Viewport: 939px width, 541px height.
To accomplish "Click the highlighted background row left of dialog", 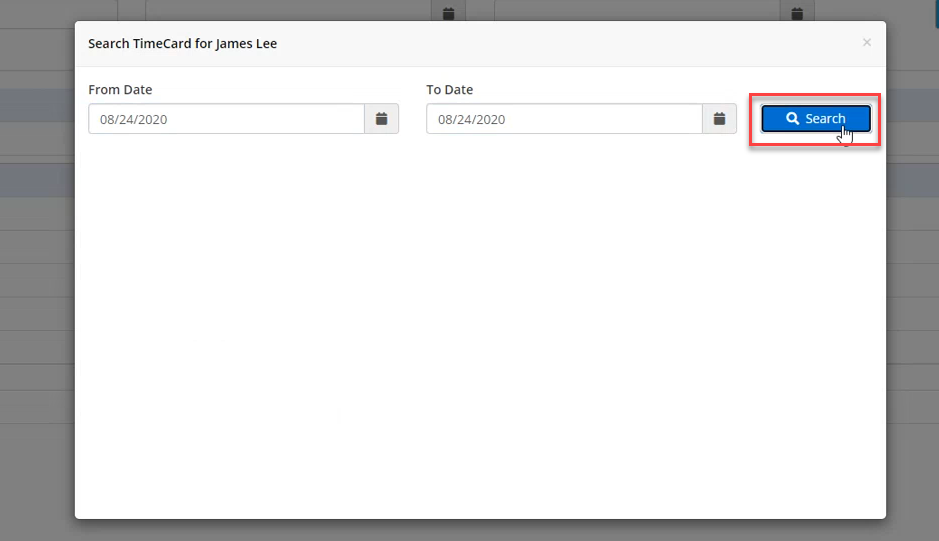I will [x=36, y=105].
